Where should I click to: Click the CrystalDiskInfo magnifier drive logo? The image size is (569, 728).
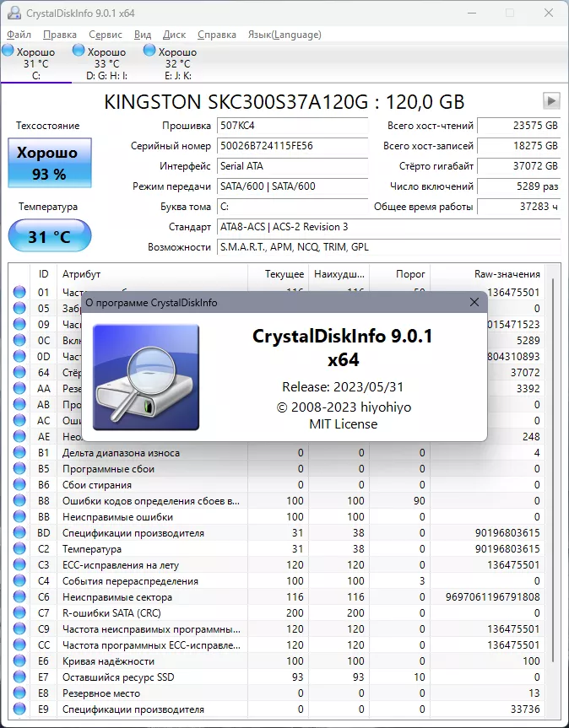[146, 377]
